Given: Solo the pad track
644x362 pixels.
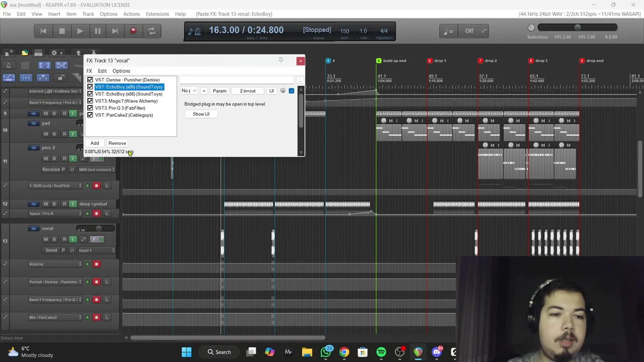Looking at the screenshot, I should coord(54,134).
